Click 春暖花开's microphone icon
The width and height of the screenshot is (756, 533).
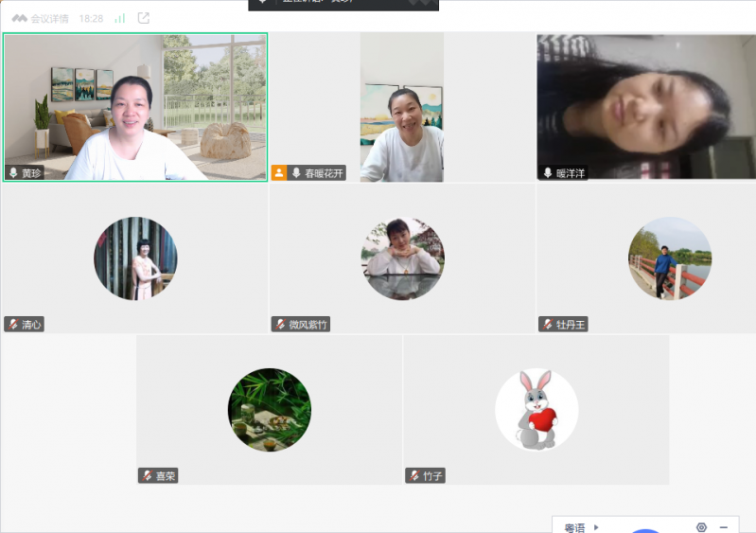coord(296,173)
